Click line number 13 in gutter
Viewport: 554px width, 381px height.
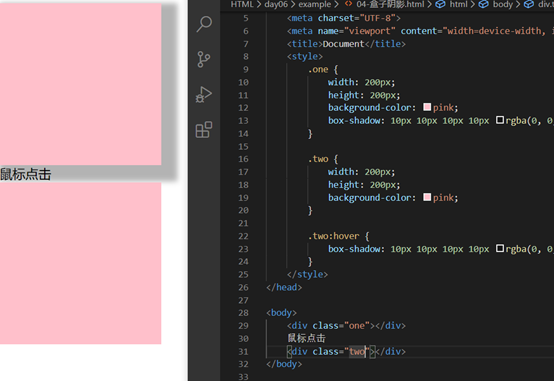(x=243, y=121)
